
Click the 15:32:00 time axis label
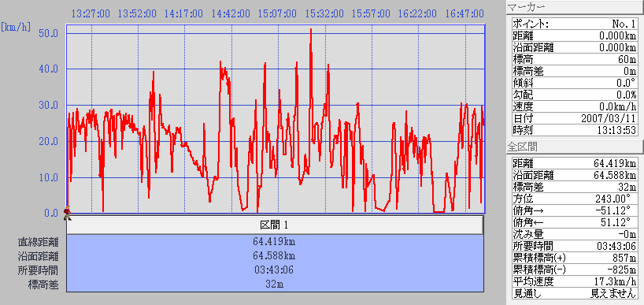click(x=324, y=13)
